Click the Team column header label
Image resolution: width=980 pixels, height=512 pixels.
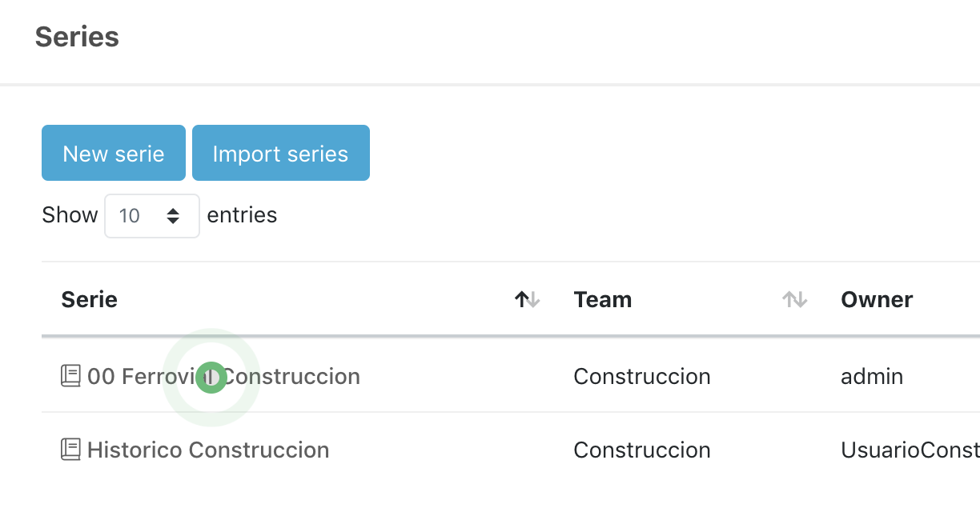tap(603, 300)
